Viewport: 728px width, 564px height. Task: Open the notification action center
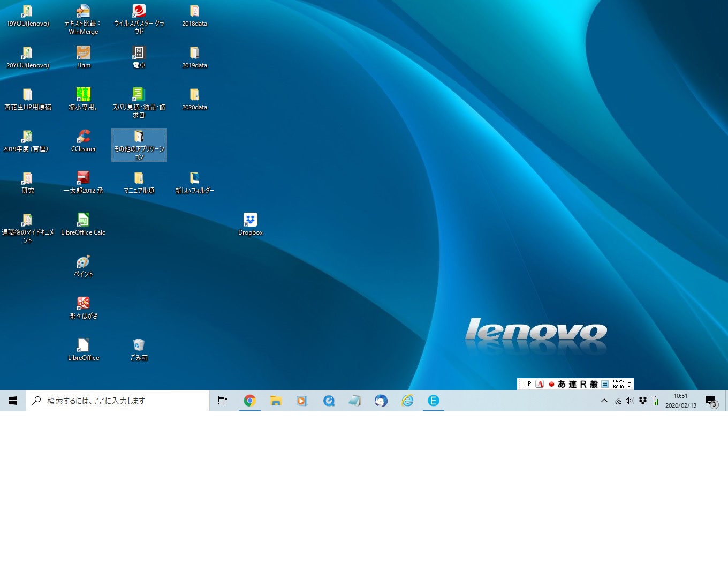tap(711, 401)
